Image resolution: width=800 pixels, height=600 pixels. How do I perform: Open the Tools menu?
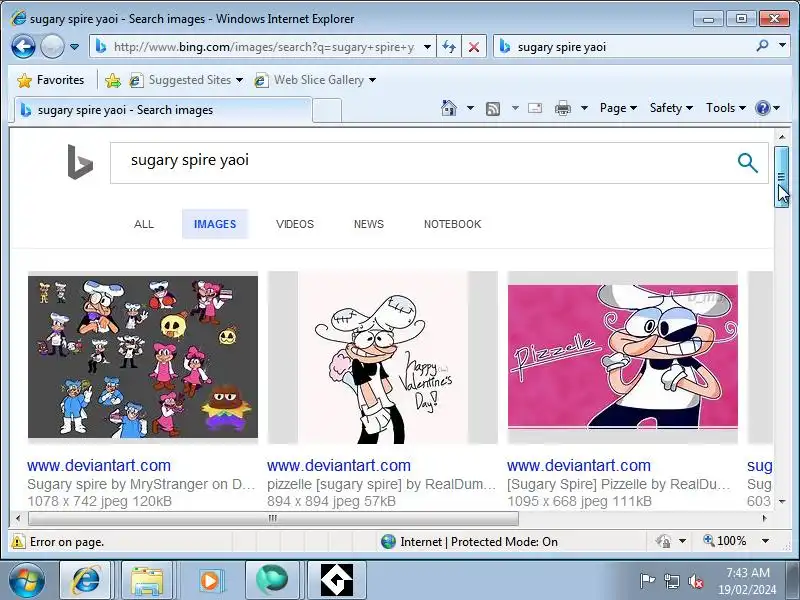click(x=726, y=108)
